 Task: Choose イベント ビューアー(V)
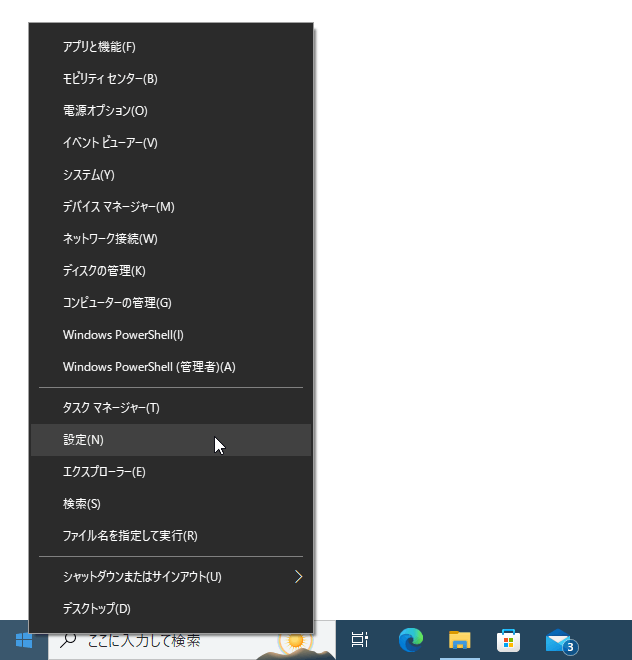click(x=171, y=142)
